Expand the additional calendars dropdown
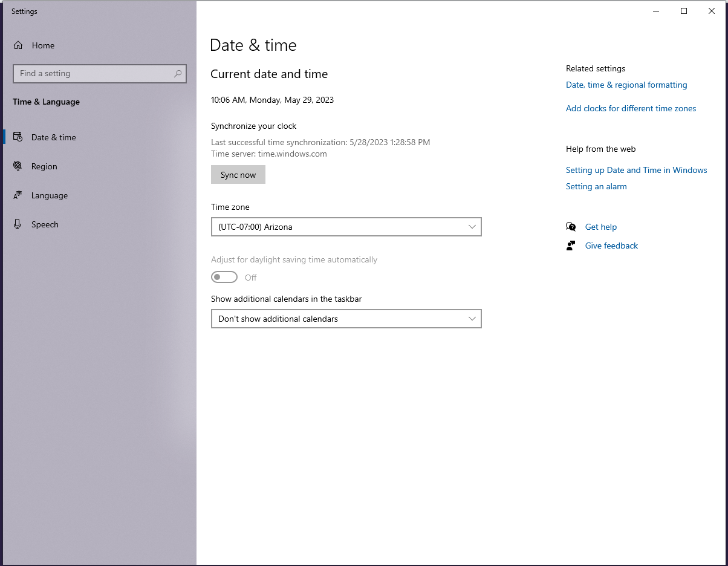 pos(346,319)
